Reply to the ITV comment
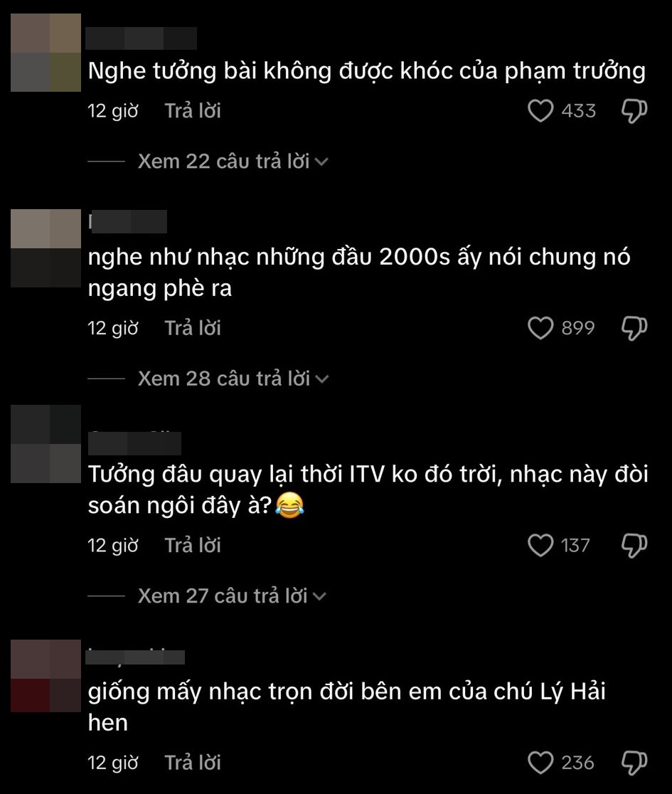 193,546
